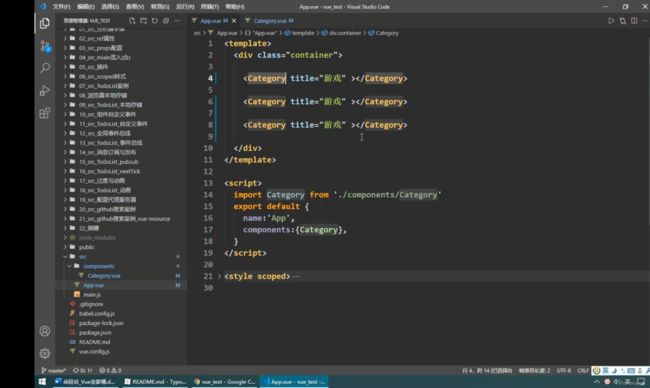Open the Accounts menu icon

click(x=45, y=331)
